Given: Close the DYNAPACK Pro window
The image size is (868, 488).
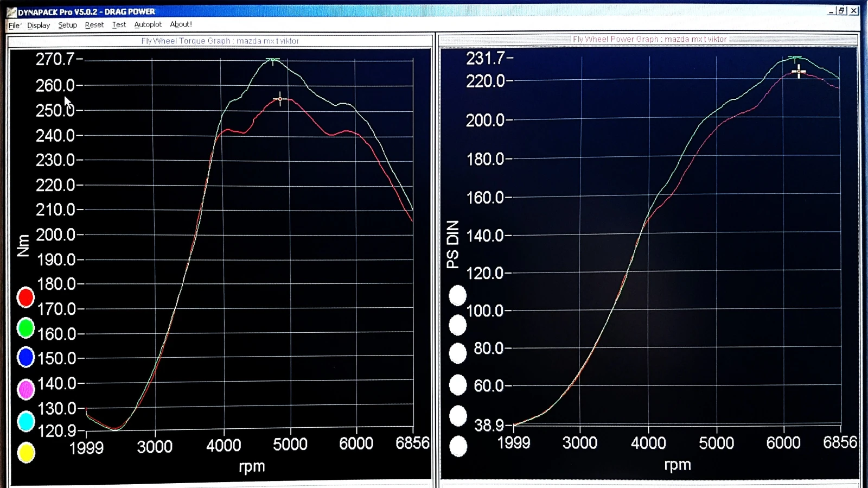Looking at the screenshot, I should click(x=854, y=11).
